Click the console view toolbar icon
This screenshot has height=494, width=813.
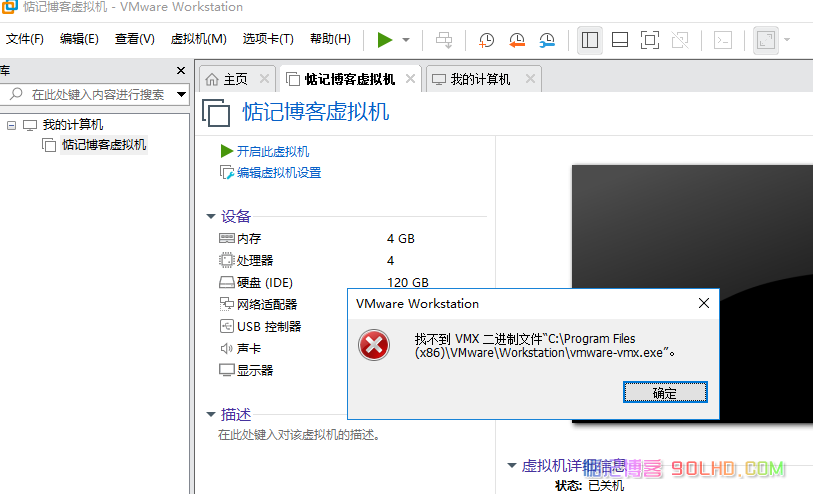tap(723, 40)
